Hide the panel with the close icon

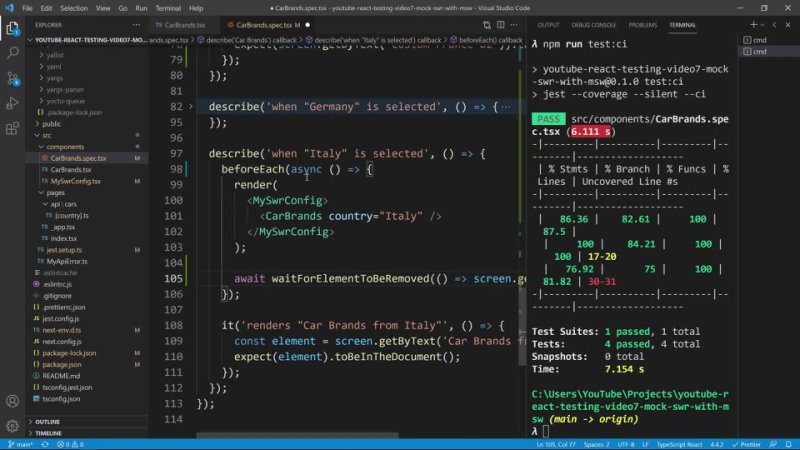(788, 24)
